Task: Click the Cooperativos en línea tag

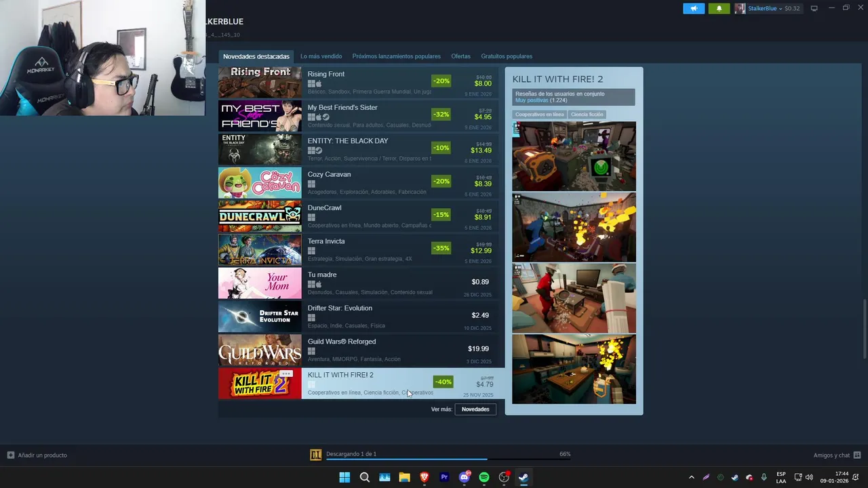Action: 539,115
